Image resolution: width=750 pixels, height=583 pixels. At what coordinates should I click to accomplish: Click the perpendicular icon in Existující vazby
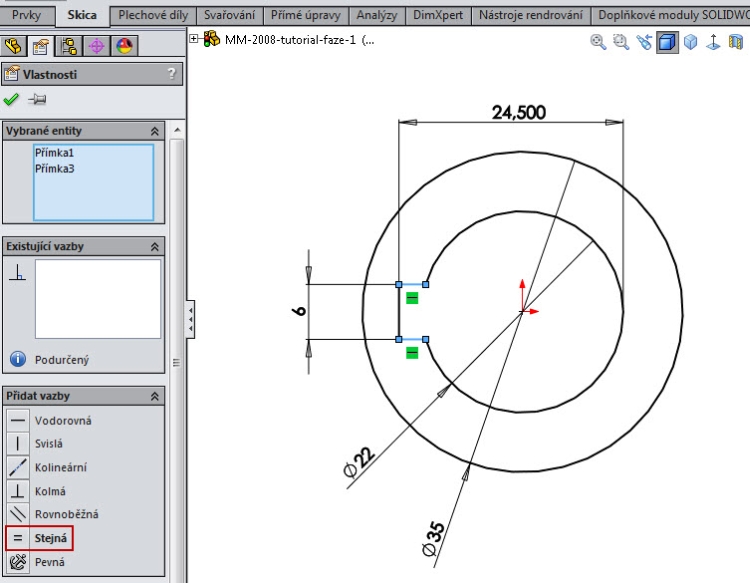(x=18, y=273)
